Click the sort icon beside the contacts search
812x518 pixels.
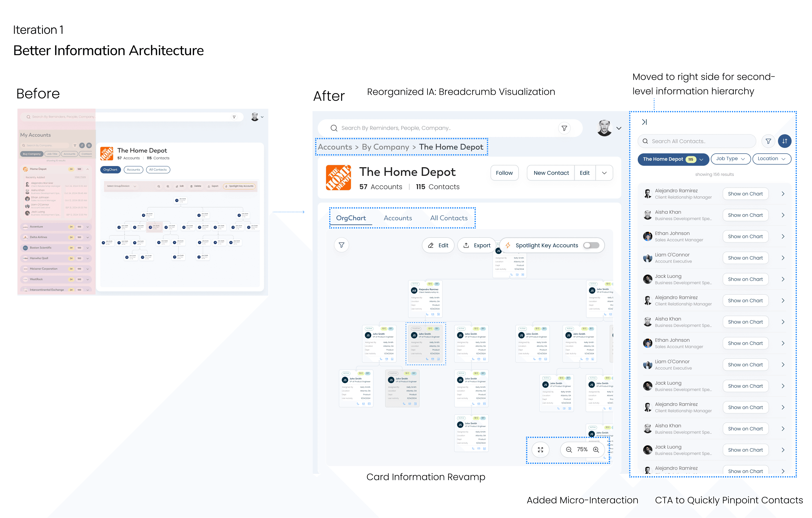[x=784, y=141]
